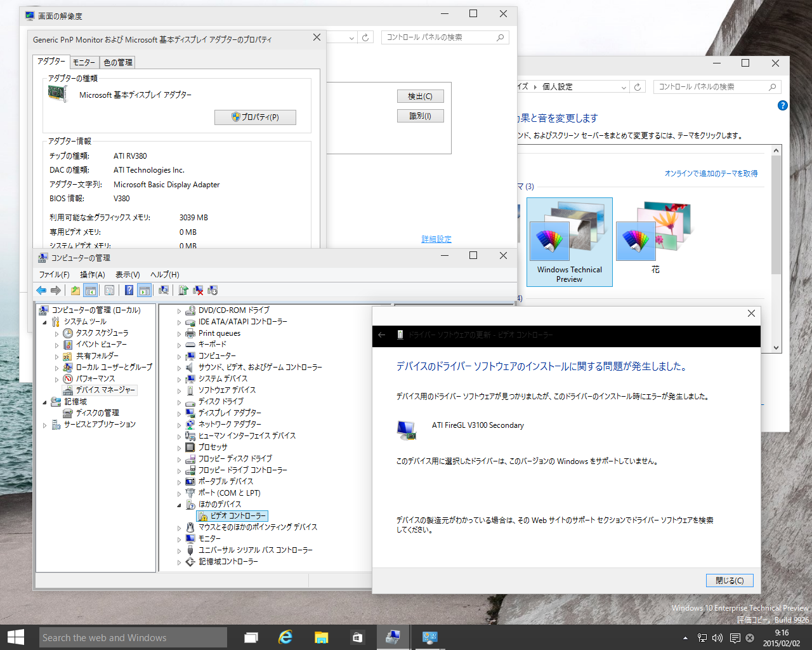Expand the ローカル ユーザーとグループ node
Screen dimensions: 812x650
[56, 368]
